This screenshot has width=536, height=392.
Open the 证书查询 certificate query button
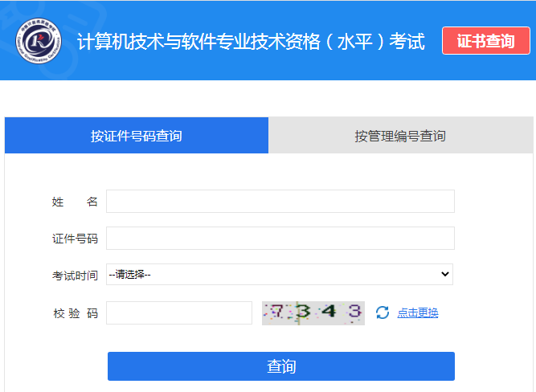[x=485, y=41]
